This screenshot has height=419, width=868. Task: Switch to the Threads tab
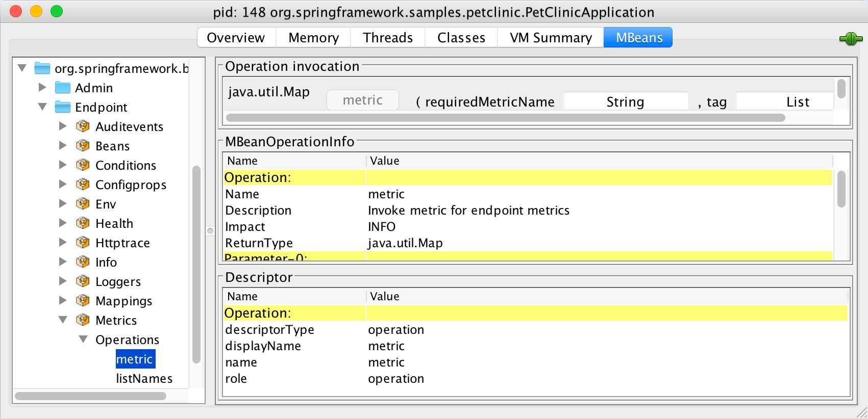(x=387, y=38)
